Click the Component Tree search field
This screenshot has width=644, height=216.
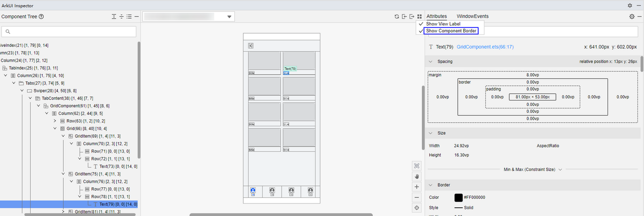tap(70, 32)
